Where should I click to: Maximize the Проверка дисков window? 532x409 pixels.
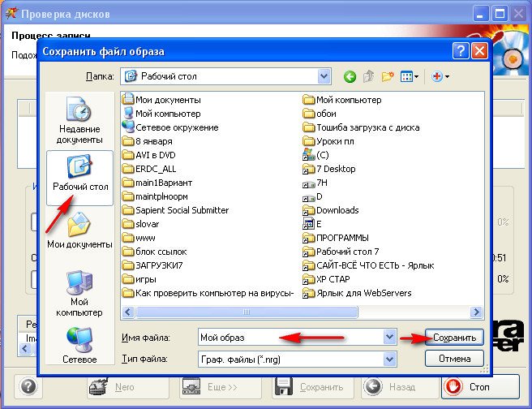point(500,15)
